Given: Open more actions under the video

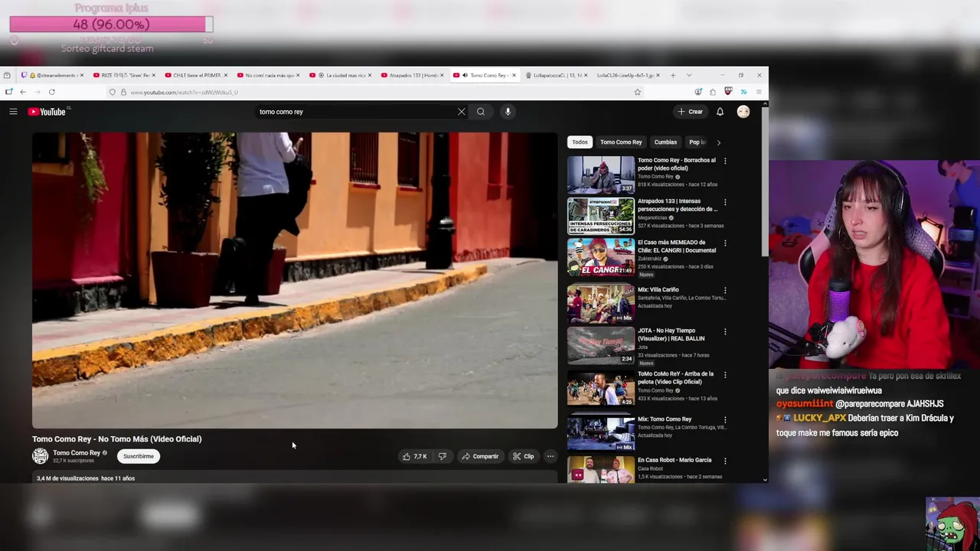Looking at the screenshot, I should tap(550, 456).
